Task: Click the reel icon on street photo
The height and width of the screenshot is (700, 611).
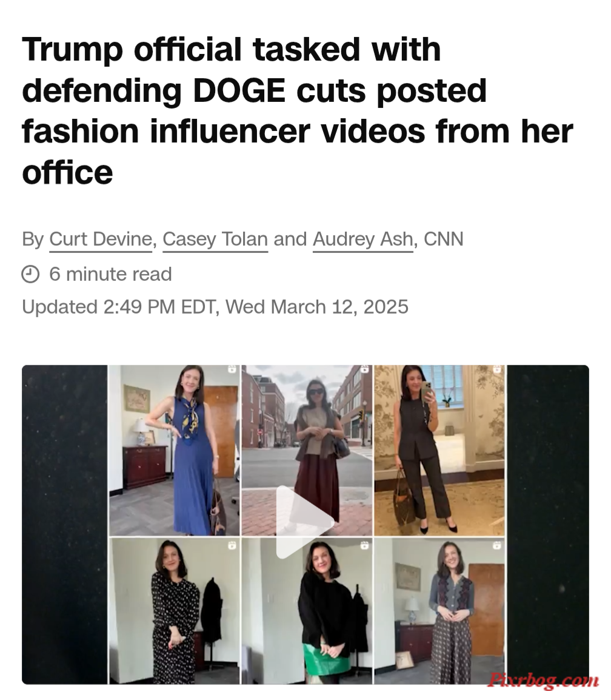Action: 364,369
